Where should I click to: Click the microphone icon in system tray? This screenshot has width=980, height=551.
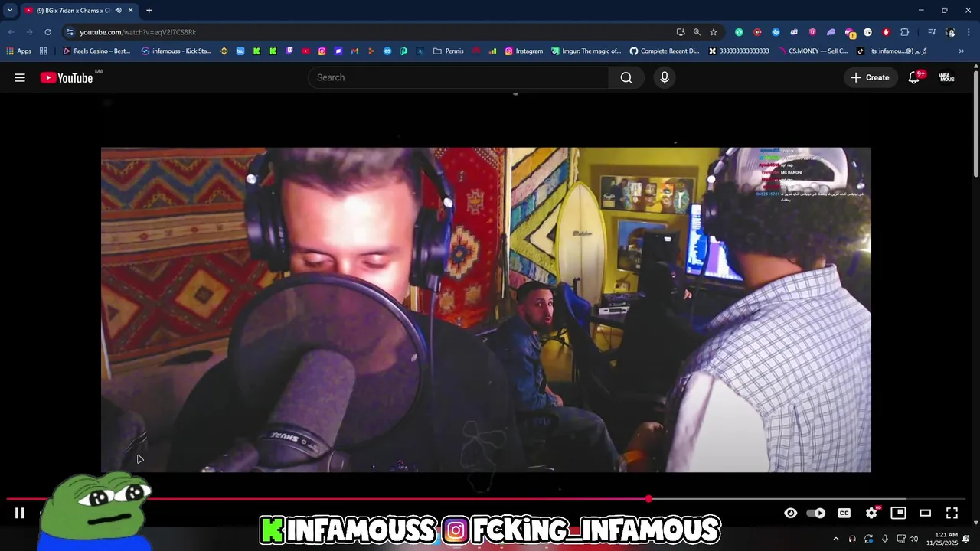click(885, 539)
